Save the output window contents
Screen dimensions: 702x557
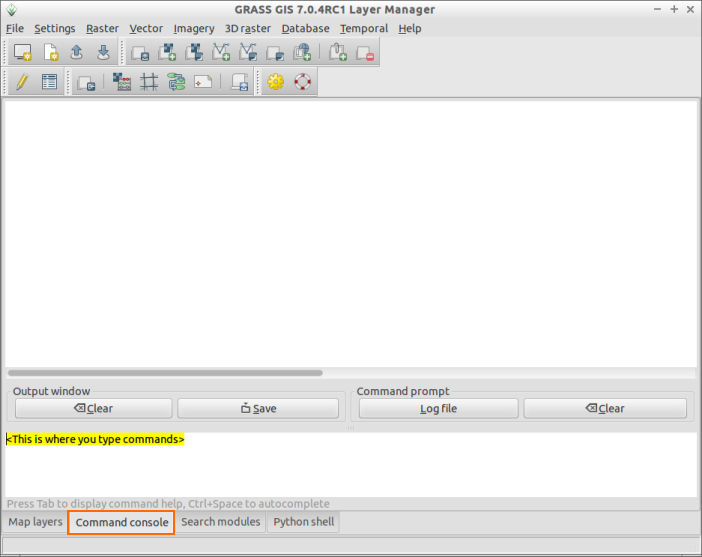tap(258, 408)
